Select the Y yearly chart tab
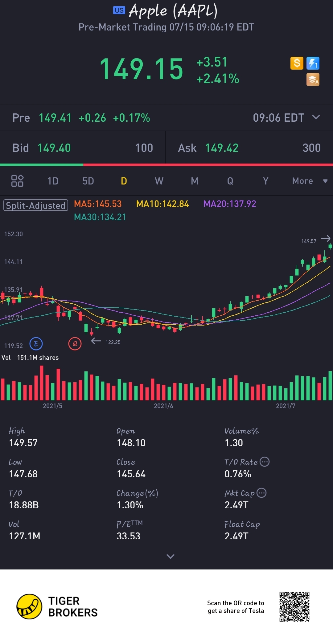 coord(266,181)
